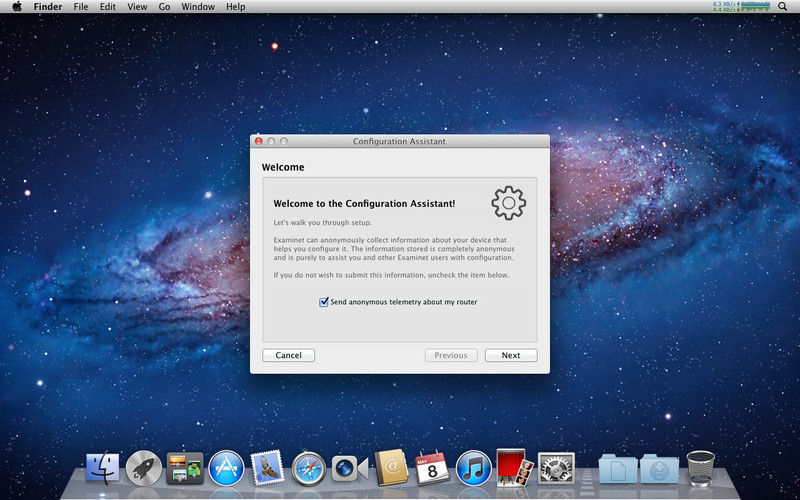This screenshot has width=800, height=500.
Task: Cancel the Configuration Assistant
Action: 288,355
